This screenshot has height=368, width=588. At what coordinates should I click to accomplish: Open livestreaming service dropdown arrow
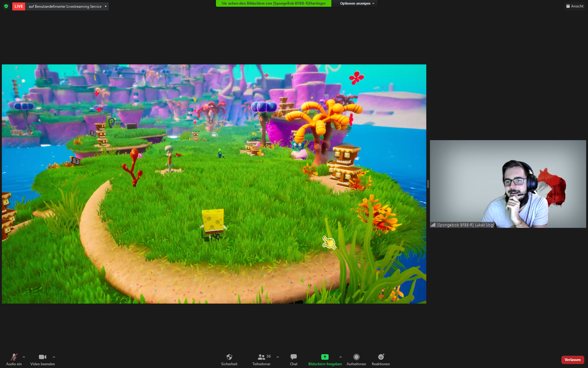pos(106,6)
